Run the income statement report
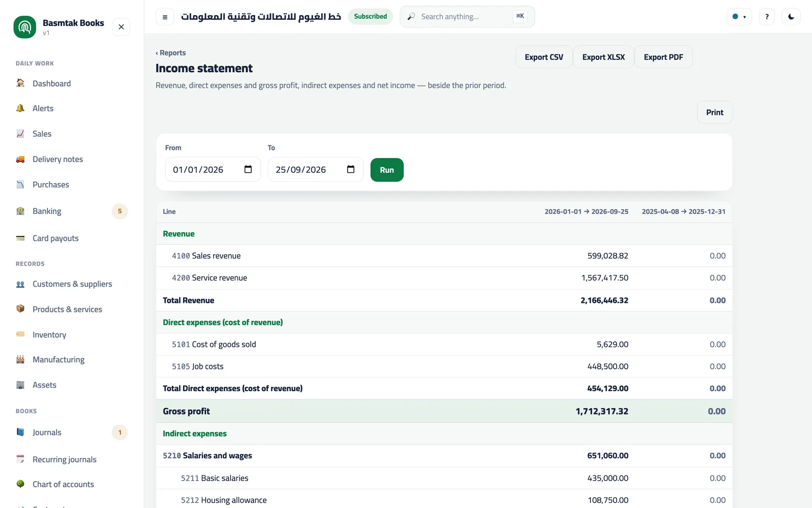 coord(387,170)
